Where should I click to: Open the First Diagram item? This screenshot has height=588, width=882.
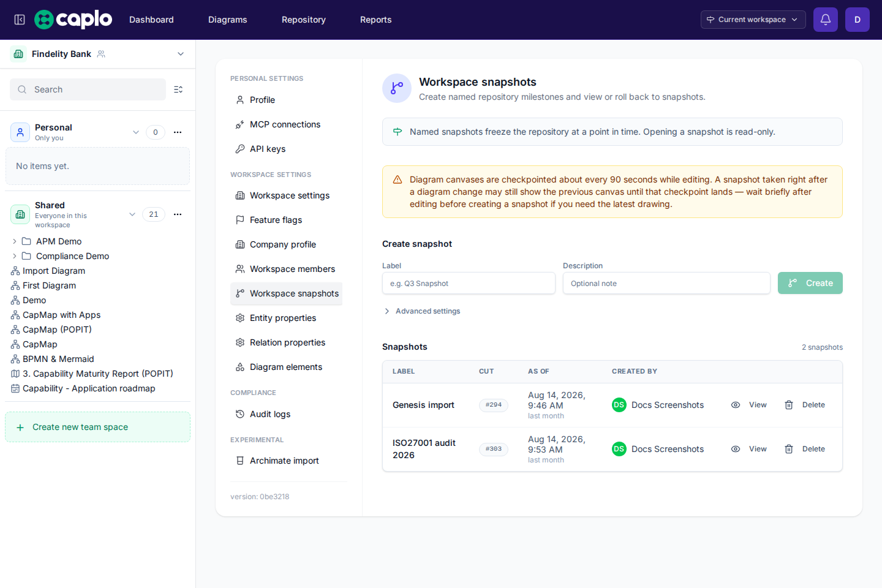[49, 285]
